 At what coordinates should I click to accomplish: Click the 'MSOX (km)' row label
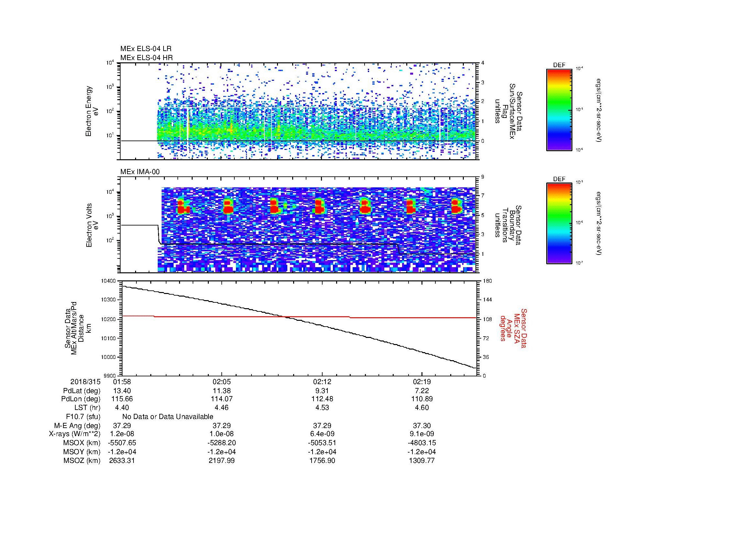[x=82, y=443]
